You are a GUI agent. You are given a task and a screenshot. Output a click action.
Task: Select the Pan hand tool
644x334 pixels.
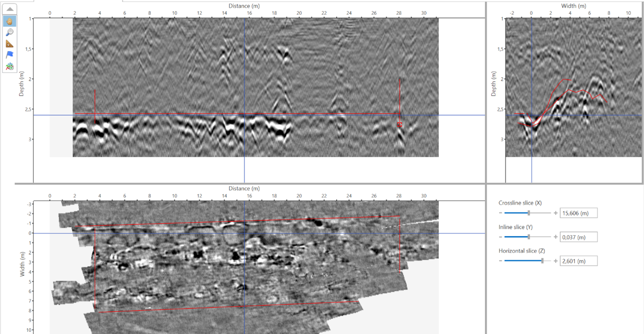[x=10, y=21]
